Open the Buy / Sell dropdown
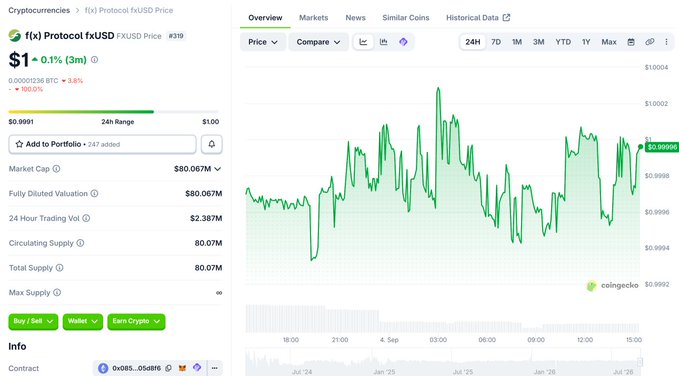679x376 pixels. (x=33, y=321)
